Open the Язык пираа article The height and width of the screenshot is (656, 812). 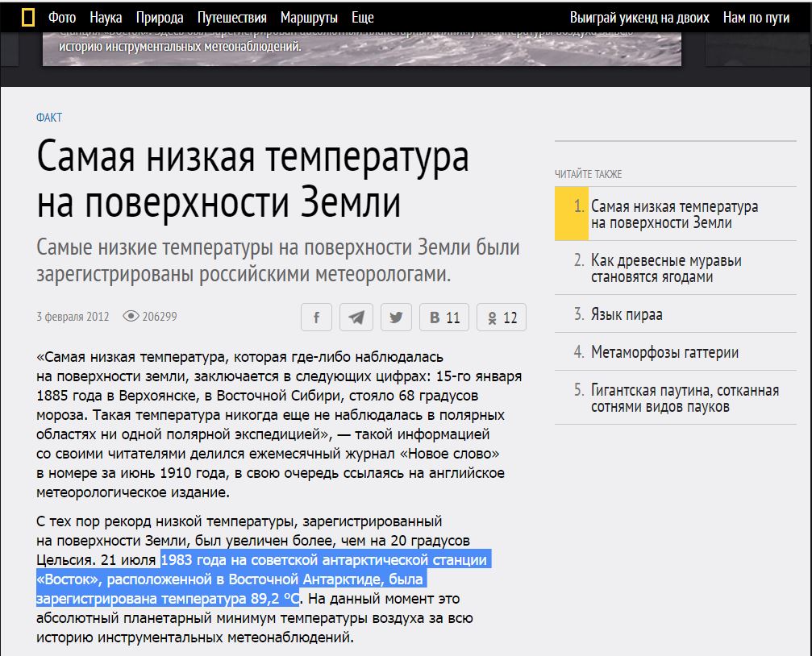pyautogui.click(x=627, y=314)
